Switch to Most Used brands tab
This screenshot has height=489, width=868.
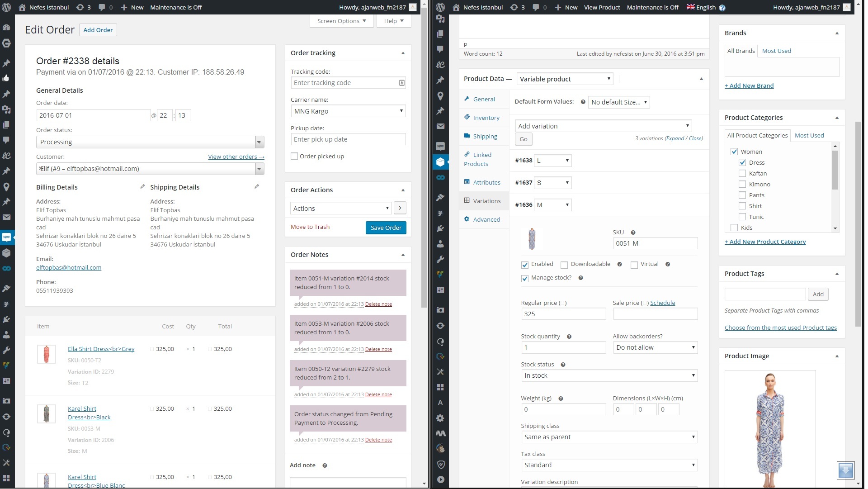click(x=776, y=51)
